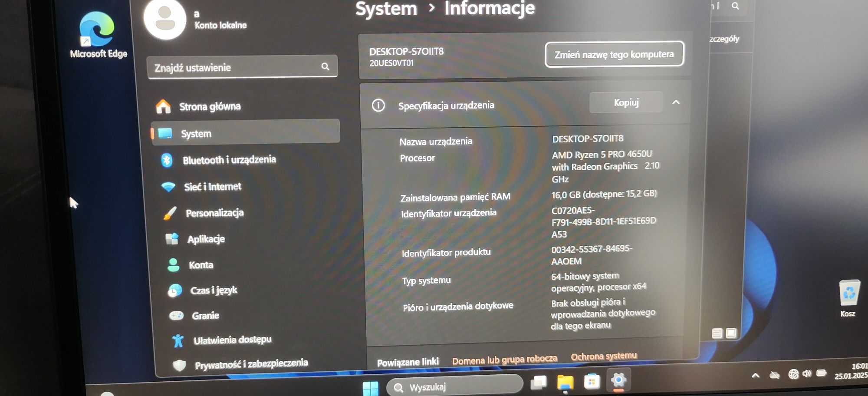The image size is (868, 396).
Task: Open Prywatność i zabezpieczenia settings
Action: [x=240, y=364]
